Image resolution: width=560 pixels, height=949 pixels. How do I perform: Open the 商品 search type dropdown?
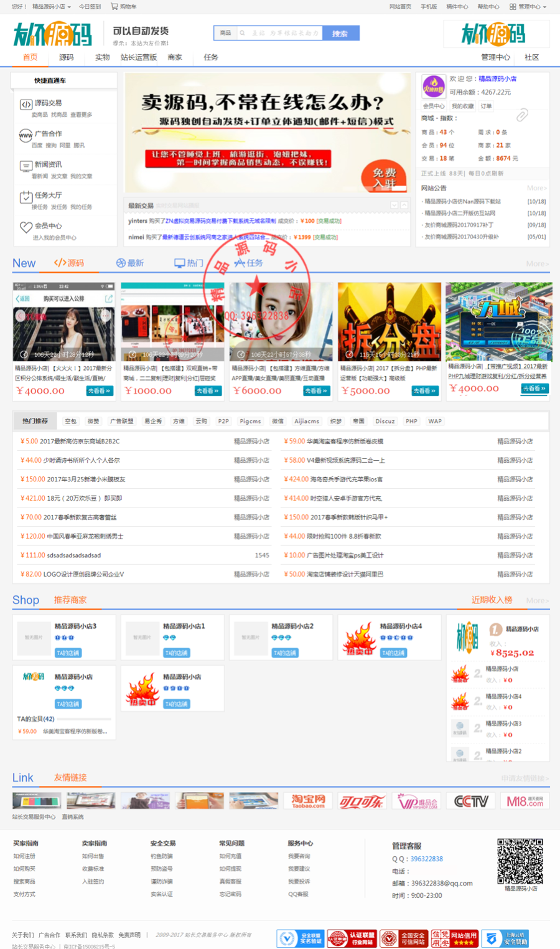pyautogui.click(x=225, y=33)
